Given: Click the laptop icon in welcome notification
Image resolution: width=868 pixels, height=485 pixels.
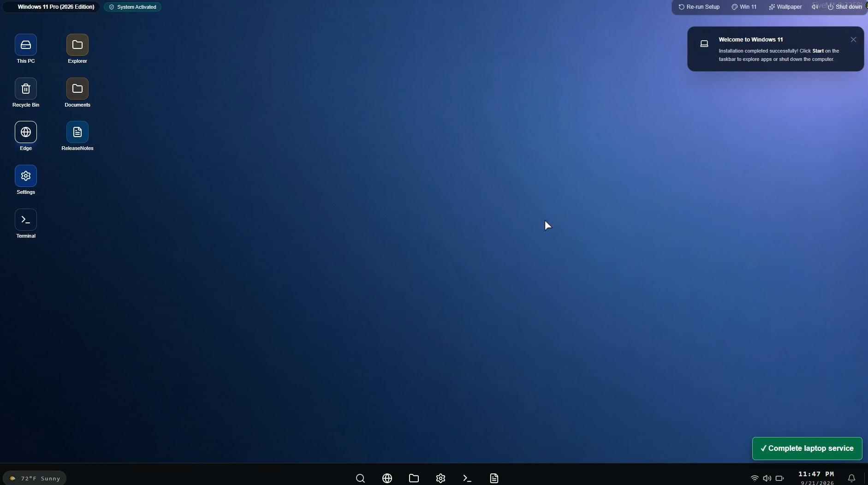Looking at the screenshot, I should click(704, 44).
